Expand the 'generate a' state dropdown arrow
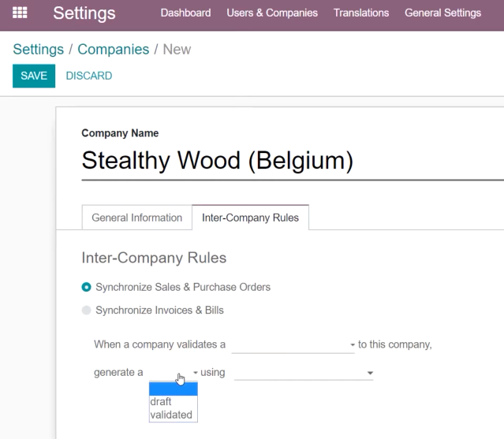The height and width of the screenshot is (439, 504). coord(195,373)
